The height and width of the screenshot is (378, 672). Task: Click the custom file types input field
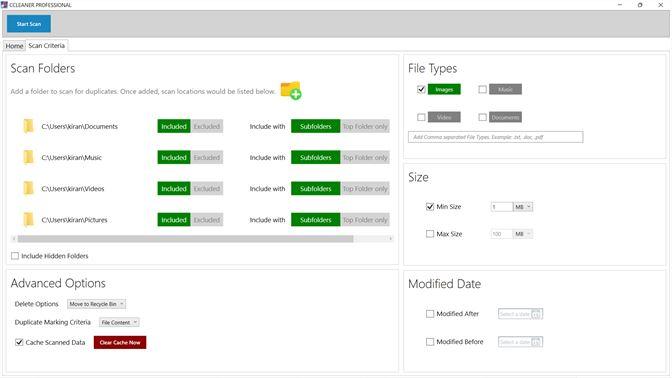click(x=495, y=137)
